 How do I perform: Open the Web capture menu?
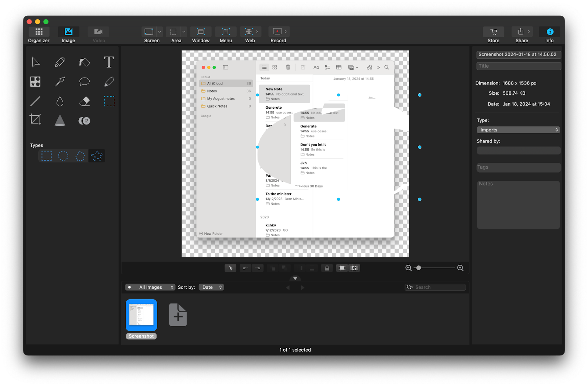250,35
